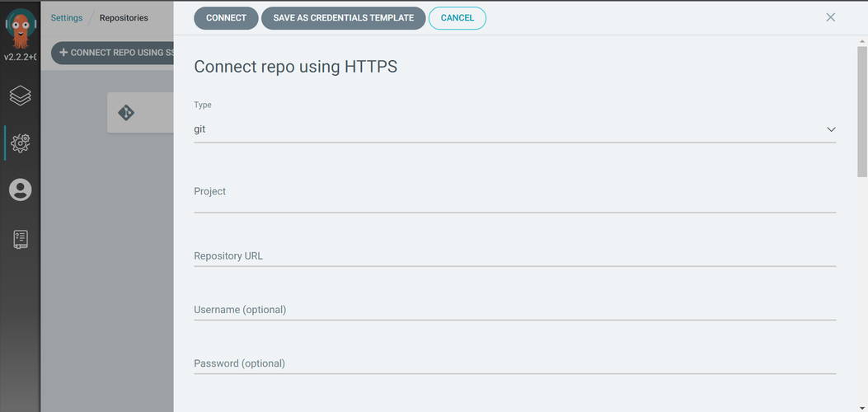The image size is (868, 412).
Task: Close the panel with the X icon
Action: tap(830, 17)
